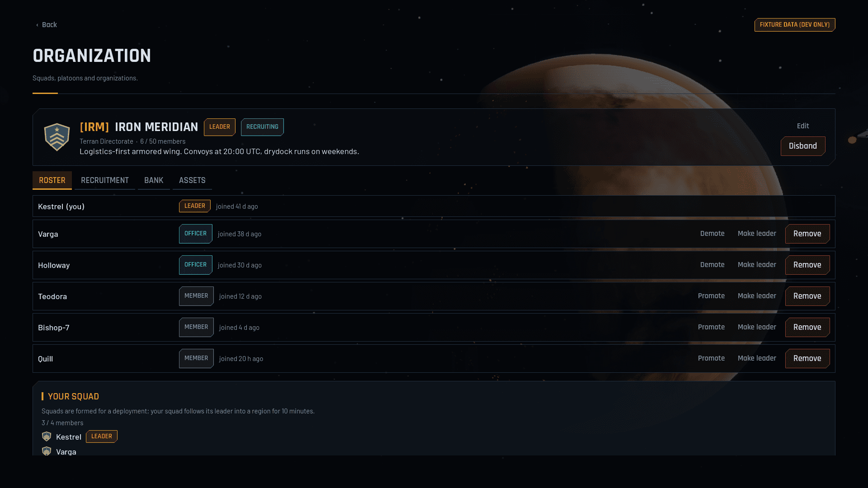This screenshot has height=488, width=868.
Task: Click the 'Holloway' member name
Action: [x=54, y=265]
